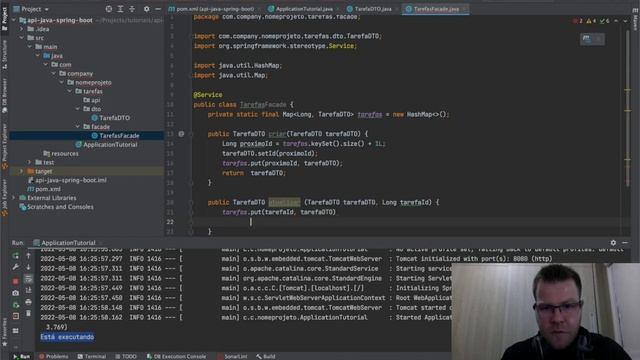The image size is (640, 360).
Task: Select the api package in tree
Action: tap(92, 100)
